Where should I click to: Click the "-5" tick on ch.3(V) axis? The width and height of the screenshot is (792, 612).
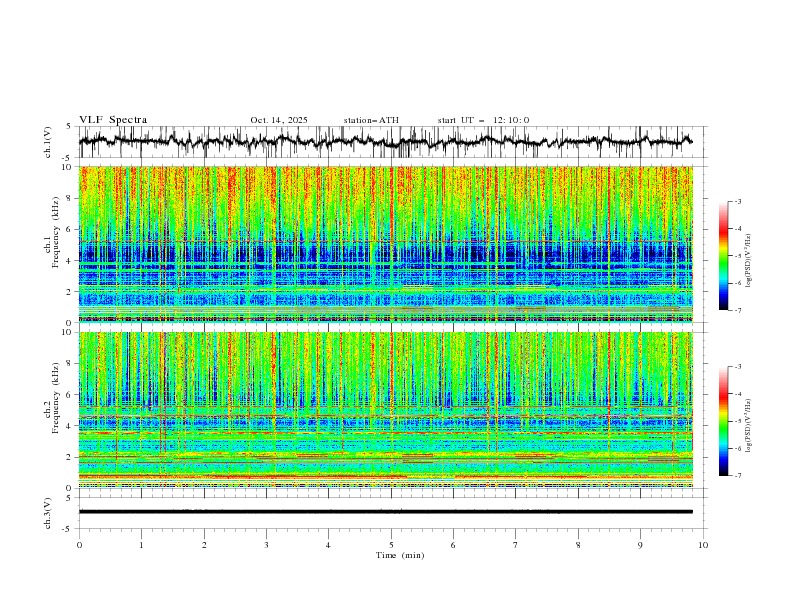point(68,529)
